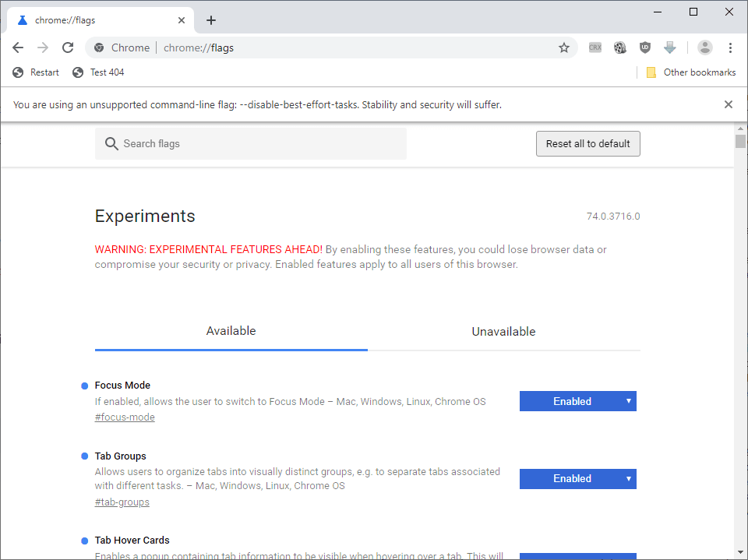Click the Tab Groups flag title
The height and width of the screenshot is (560, 748).
[x=120, y=456]
